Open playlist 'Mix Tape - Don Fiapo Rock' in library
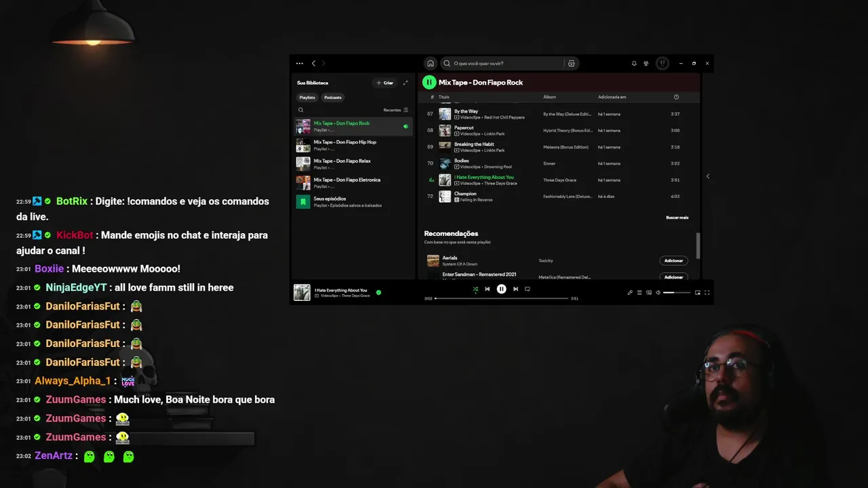The image size is (868, 488). (353, 126)
